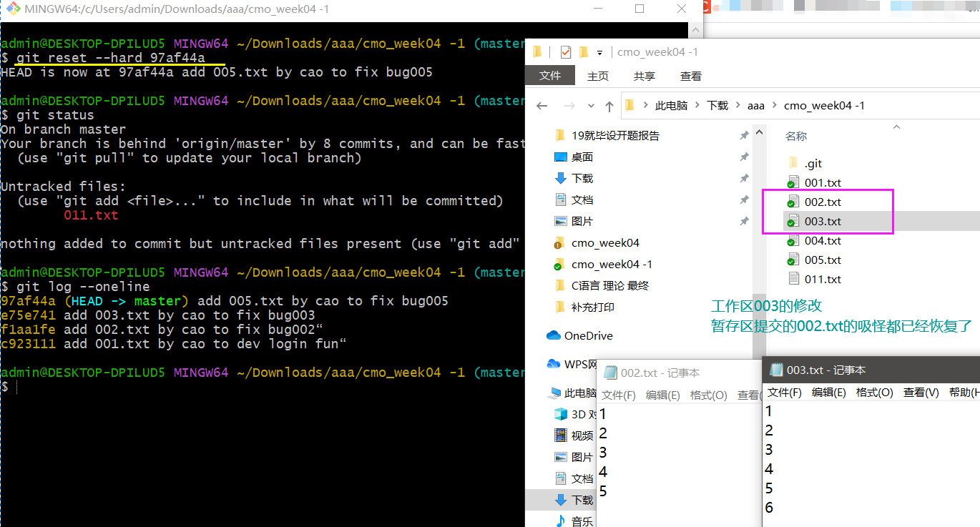Select pinned 文档 in quick access
This screenshot has width=980, height=527.
(x=582, y=200)
